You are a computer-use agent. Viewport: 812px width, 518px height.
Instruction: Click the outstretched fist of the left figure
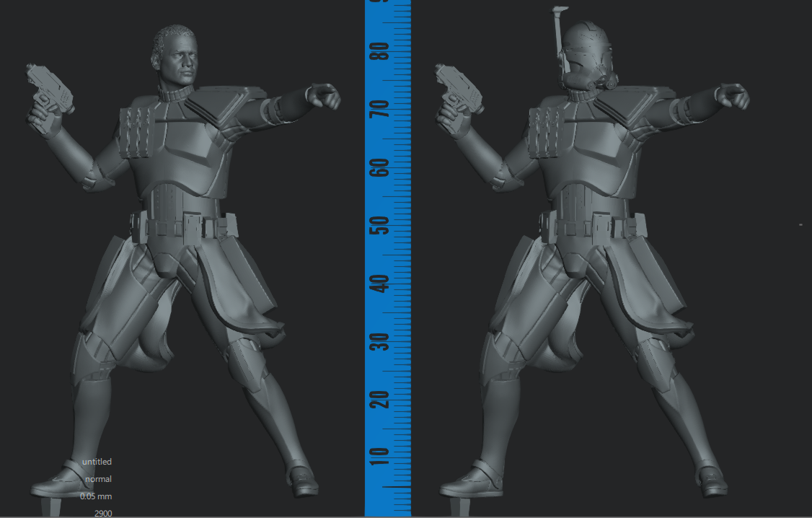323,96
